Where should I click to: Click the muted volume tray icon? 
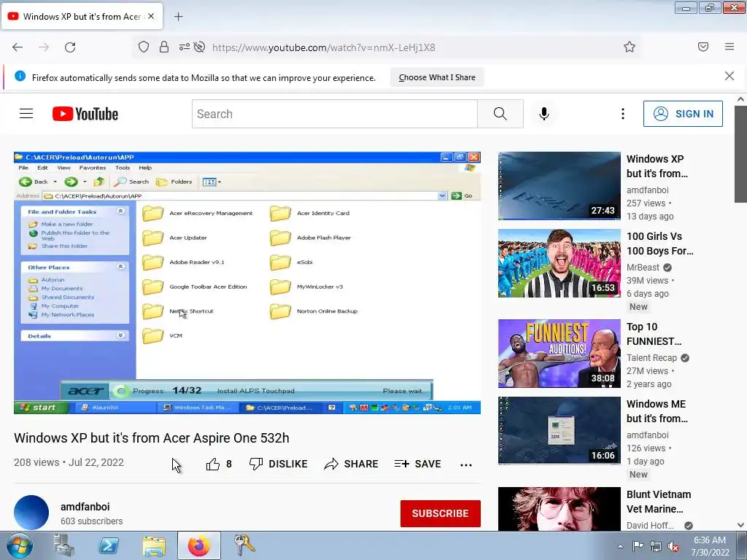673,546
